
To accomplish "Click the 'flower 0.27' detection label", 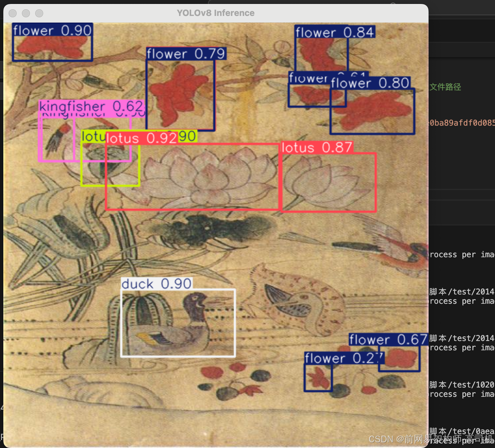I will [345, 358].
